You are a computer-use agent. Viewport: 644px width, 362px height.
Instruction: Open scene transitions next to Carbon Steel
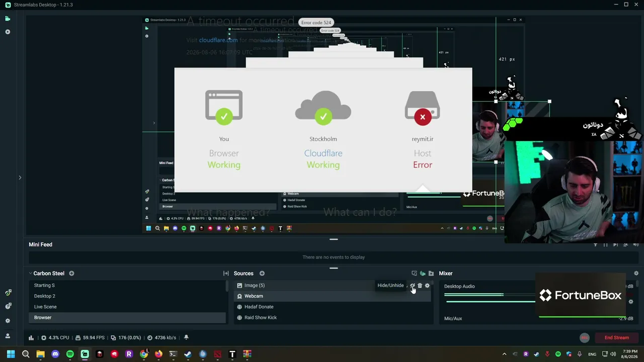click(x=226, y=274)
